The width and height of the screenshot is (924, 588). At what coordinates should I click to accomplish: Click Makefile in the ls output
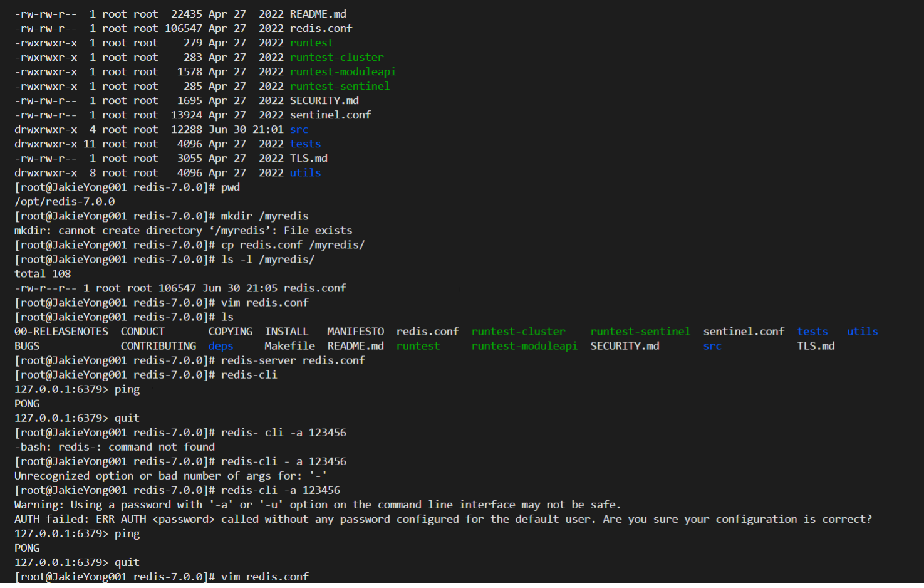pyautogui.click(x=289, y=345)
